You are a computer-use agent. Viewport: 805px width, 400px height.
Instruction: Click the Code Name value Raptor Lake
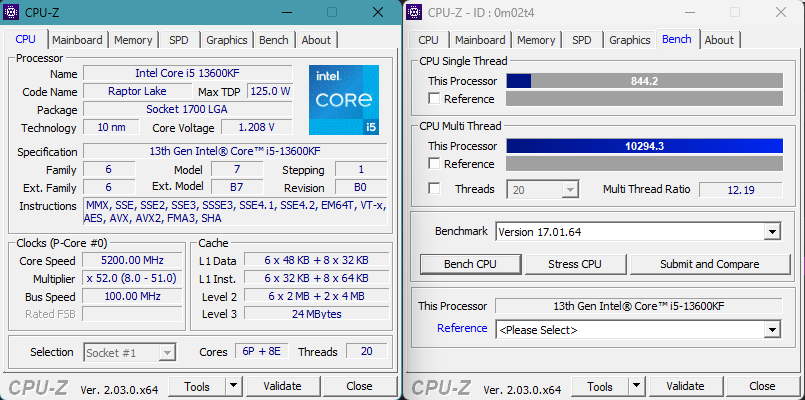tap(137, 91)
